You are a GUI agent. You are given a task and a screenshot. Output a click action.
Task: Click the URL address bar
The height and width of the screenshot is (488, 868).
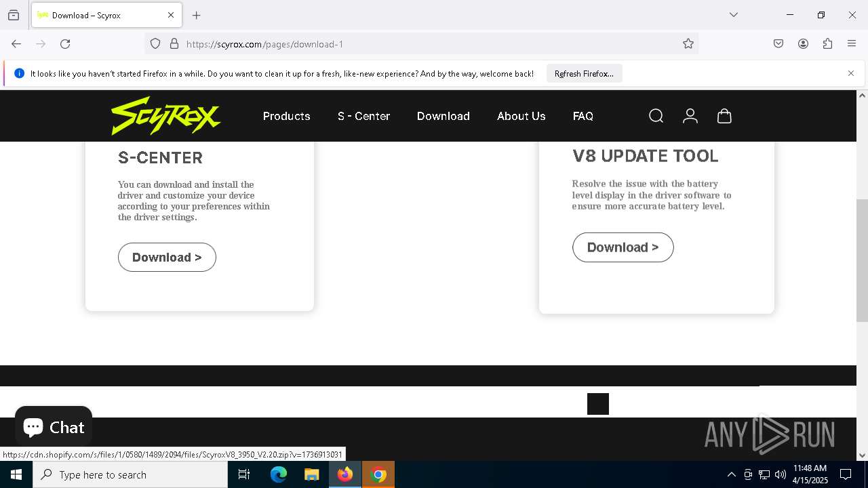coord(420,44)
